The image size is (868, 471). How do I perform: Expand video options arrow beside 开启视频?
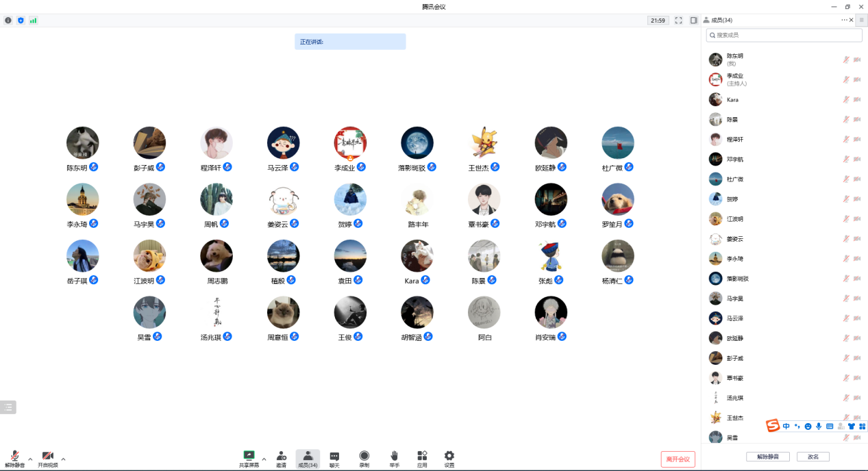[x=63, y=459]
